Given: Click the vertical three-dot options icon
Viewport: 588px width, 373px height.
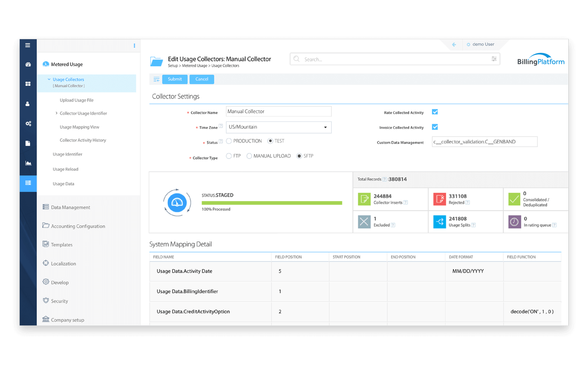Looking at the screenshot, I should click(x=134, y=46).
